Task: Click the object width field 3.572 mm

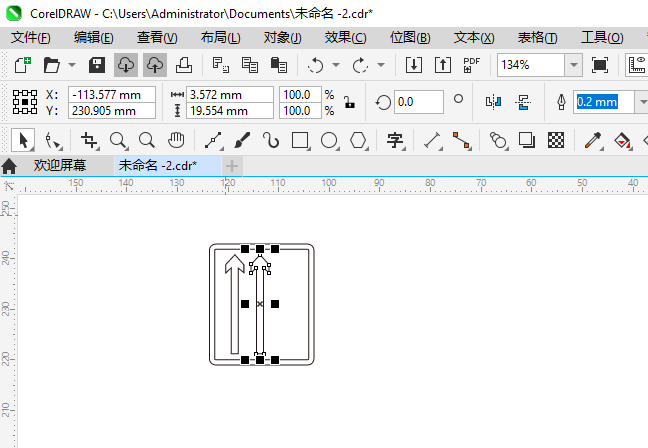Action: (x=230, y=95)
